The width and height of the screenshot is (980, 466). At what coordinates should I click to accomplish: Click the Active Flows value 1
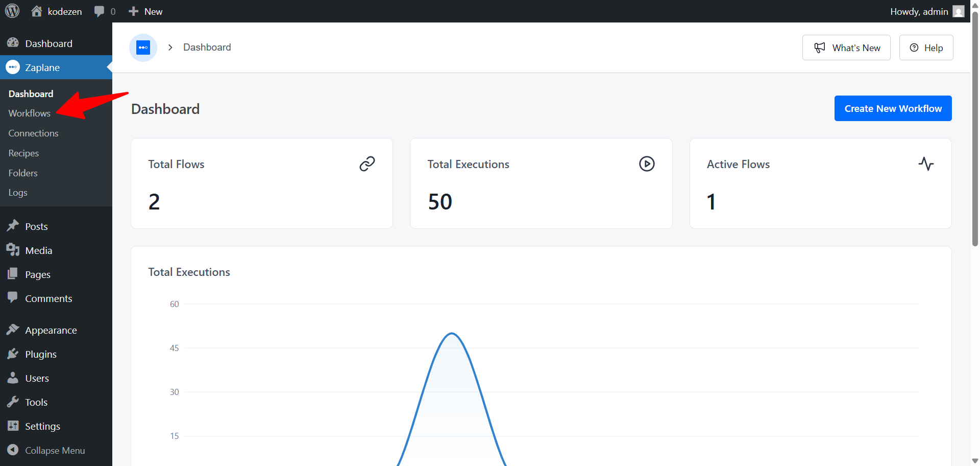(x=711, y=202)
